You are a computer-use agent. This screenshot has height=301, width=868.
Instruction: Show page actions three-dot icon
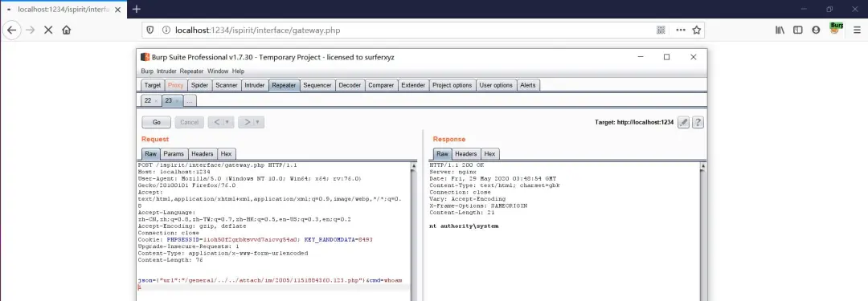coord(681,30)
